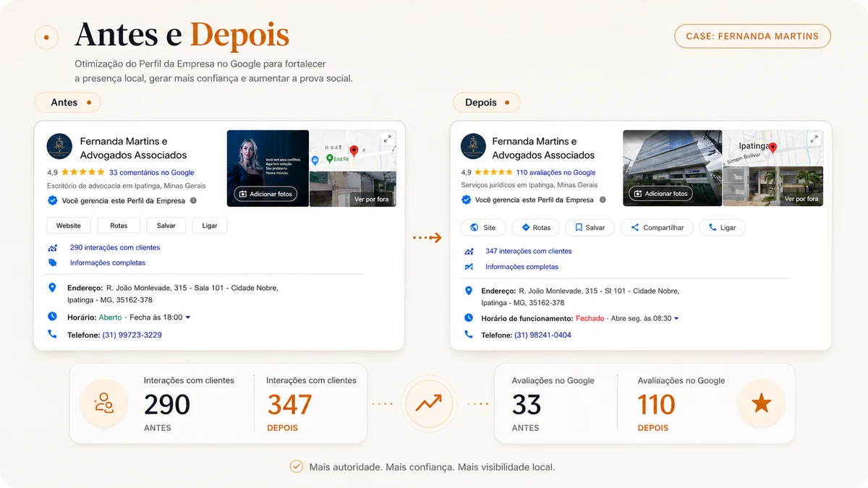
Task: Click the profile logo in the Depois card
Action: tap(473, 147)
